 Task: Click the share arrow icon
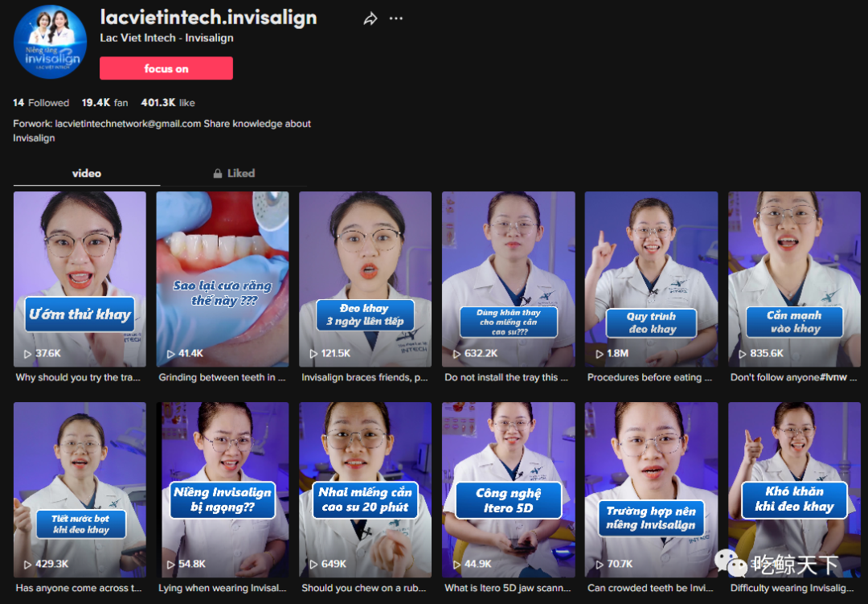click(x=371, y=18)
